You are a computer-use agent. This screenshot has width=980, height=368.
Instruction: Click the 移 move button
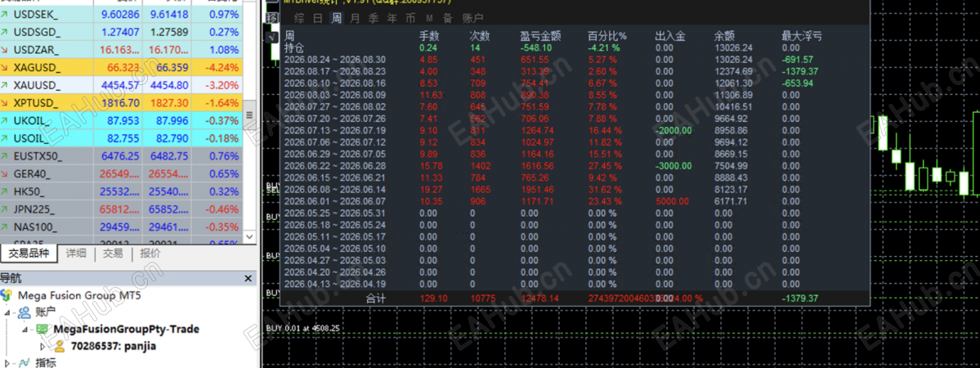tap(272, 19)
